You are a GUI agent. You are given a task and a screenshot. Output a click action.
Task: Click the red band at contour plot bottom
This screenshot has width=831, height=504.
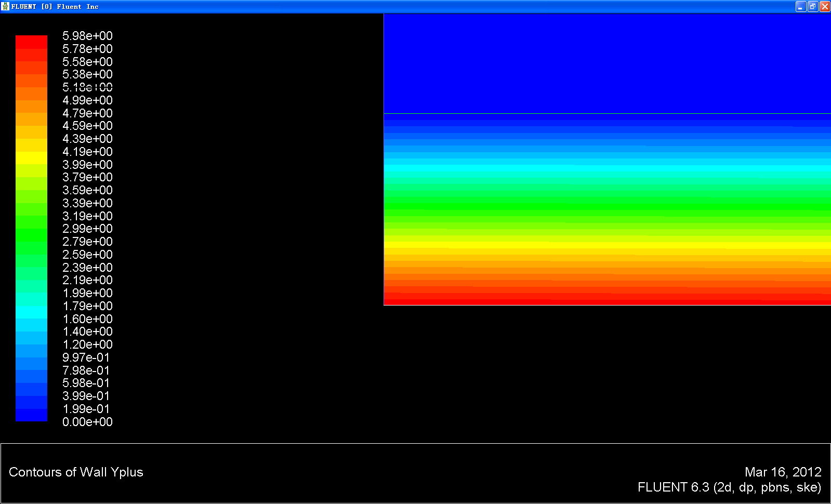point(607,302)
